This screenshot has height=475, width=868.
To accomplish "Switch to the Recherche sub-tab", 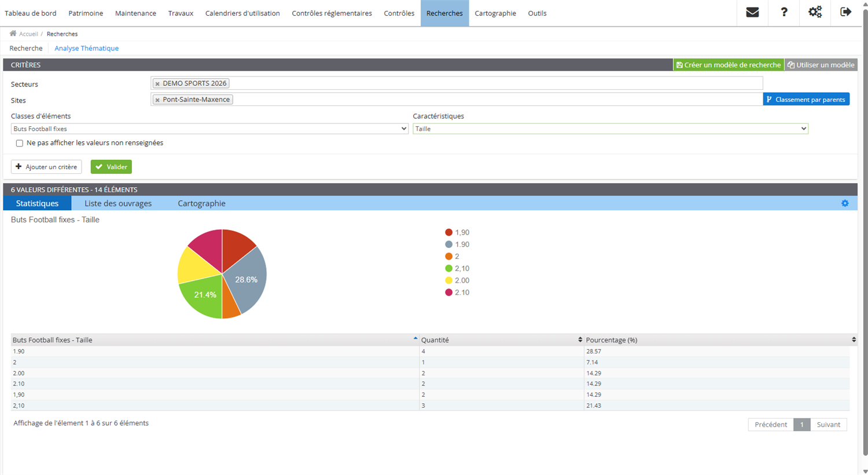I will tap(26, 48).
